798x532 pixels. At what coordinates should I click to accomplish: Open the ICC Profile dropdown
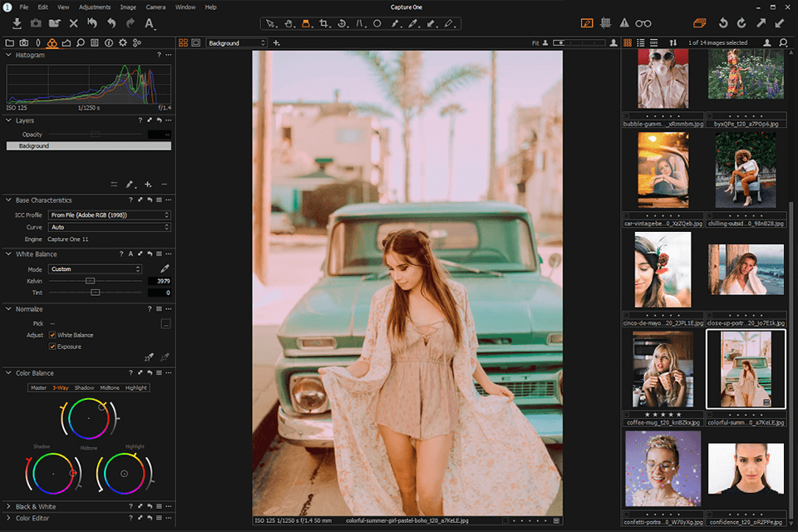(x=110, y=214)
